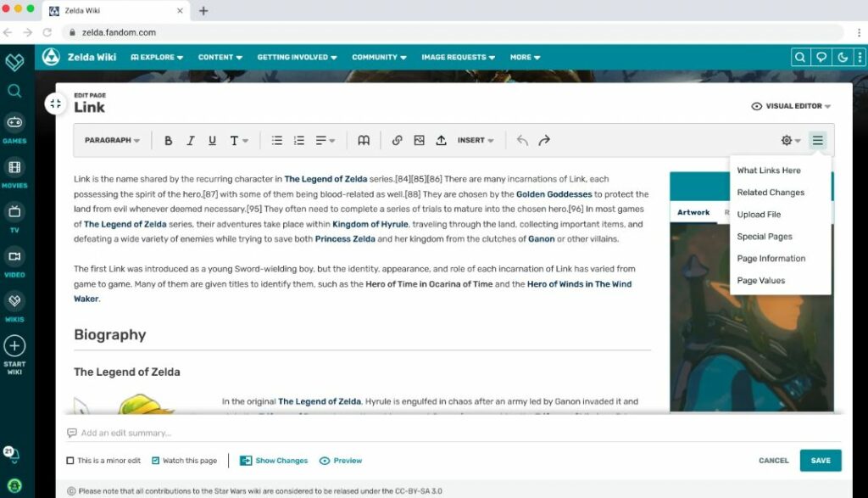Follow the 'Ganon' link
This screenshot has width=868, height=498.
(541, 239)
